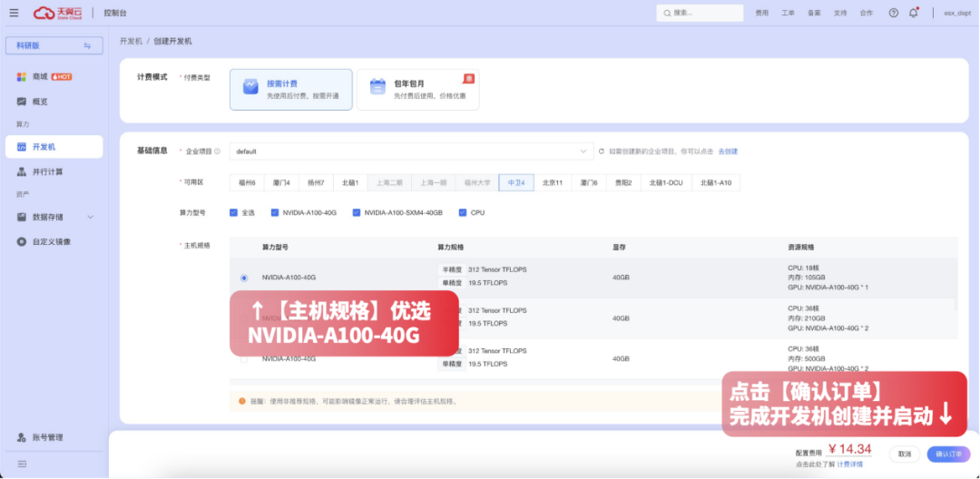This screenshot has width=980, height=479.
Task: Select the 中卫4 availability zone tab
Action: 516,183
